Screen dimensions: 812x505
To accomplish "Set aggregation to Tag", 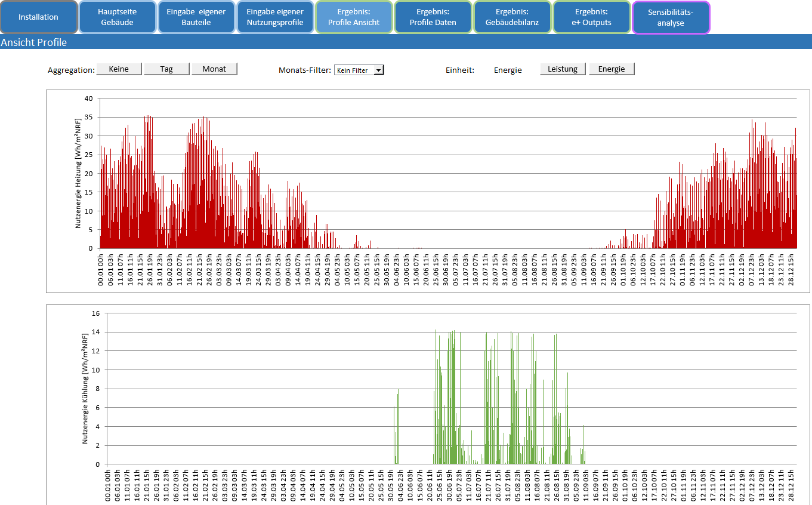I will click(166, 69).
